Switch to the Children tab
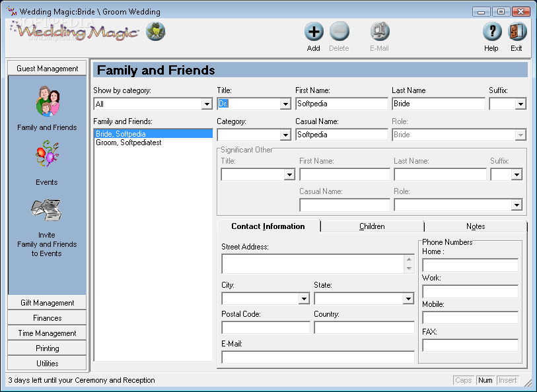 click(373, 226)
